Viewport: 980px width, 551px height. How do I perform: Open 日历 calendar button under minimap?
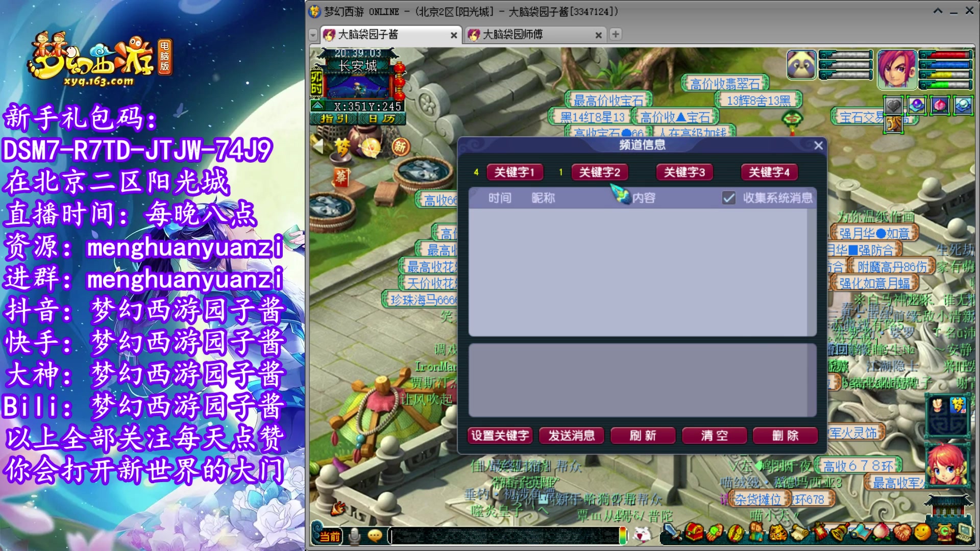(381, 118)
